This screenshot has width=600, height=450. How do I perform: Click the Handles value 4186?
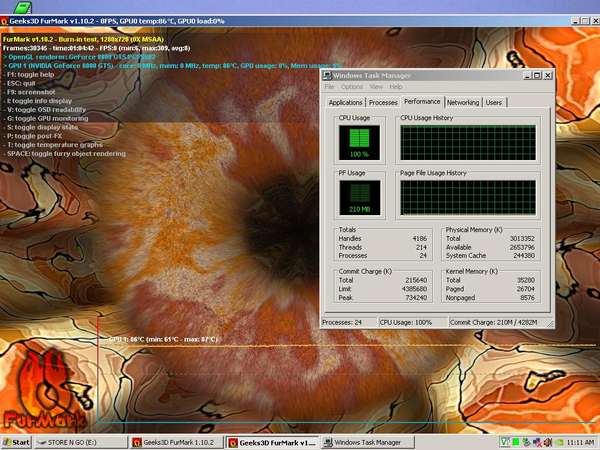click(419, 238)
